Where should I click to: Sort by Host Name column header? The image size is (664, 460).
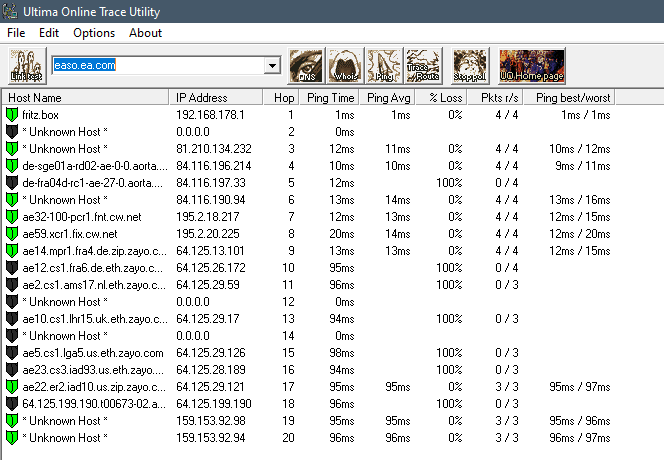(86, 98)
